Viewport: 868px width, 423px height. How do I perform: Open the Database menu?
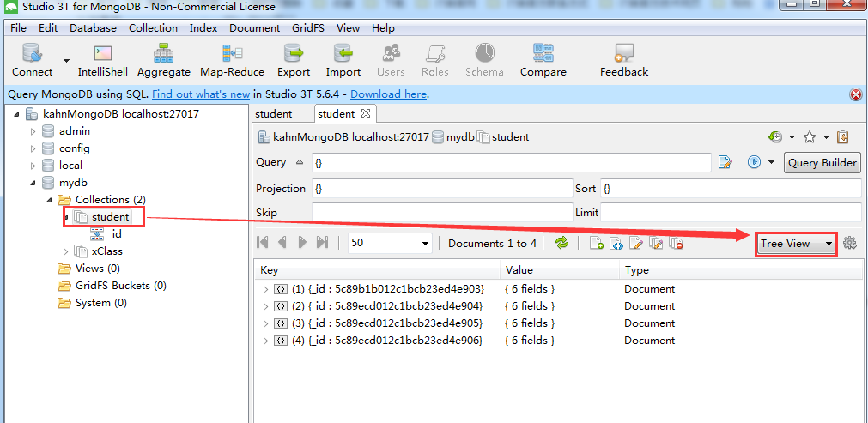coord(93,28)
